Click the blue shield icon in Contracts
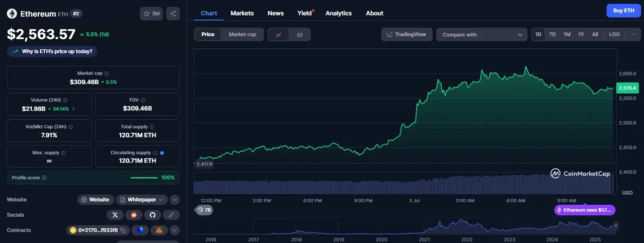 click(x=140, y=230)
